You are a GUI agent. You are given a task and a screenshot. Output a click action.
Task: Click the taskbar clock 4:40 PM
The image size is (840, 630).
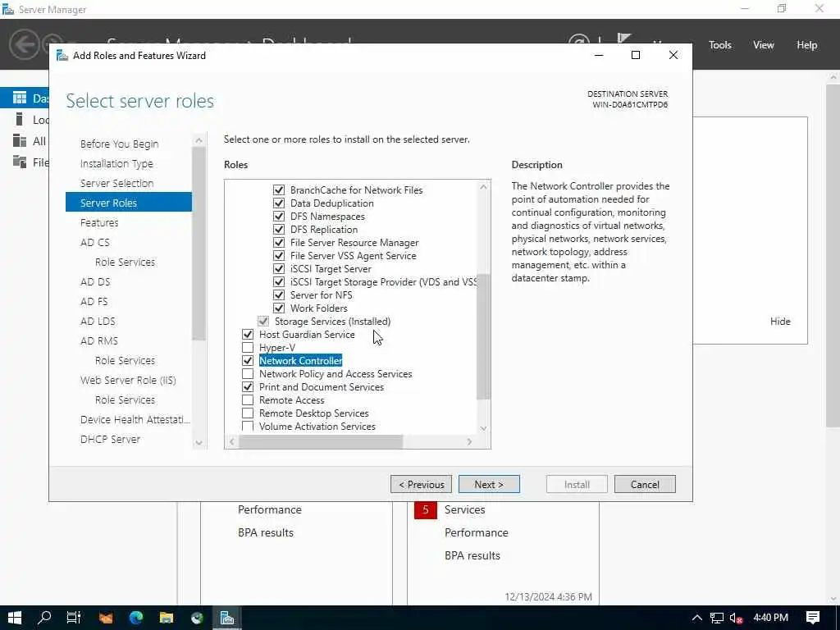770,618
